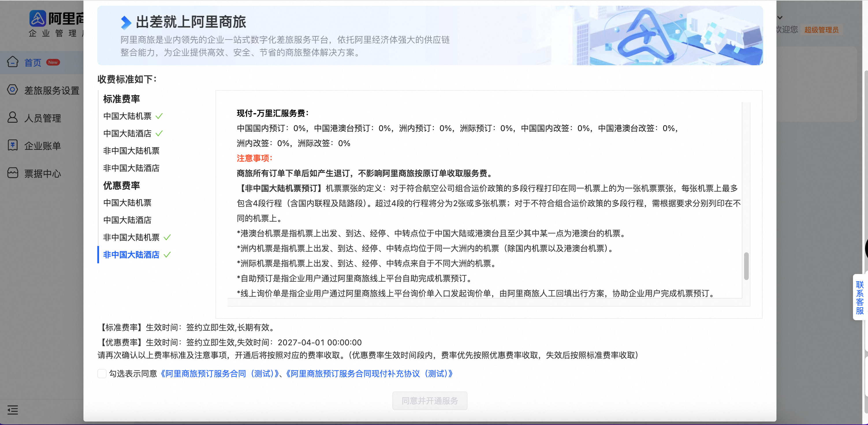Click the enterprise bill icon
The height and width of the screenshot is (425, 868).
[13, 146]
